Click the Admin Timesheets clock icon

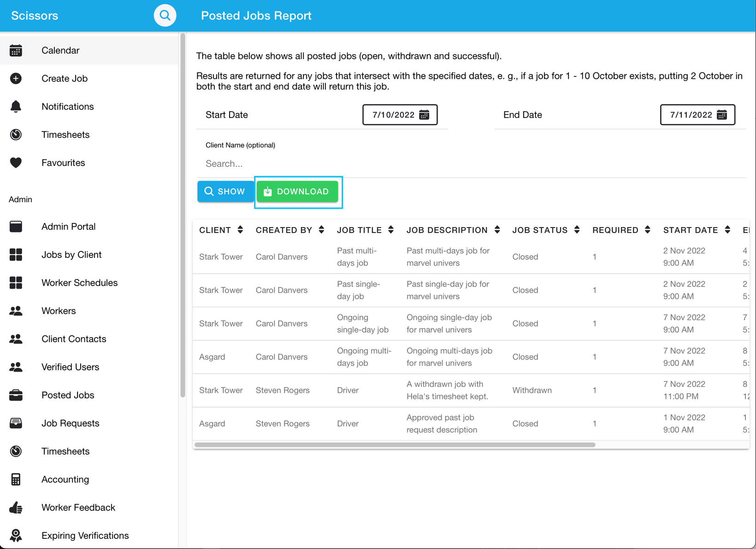pos(16,451)
